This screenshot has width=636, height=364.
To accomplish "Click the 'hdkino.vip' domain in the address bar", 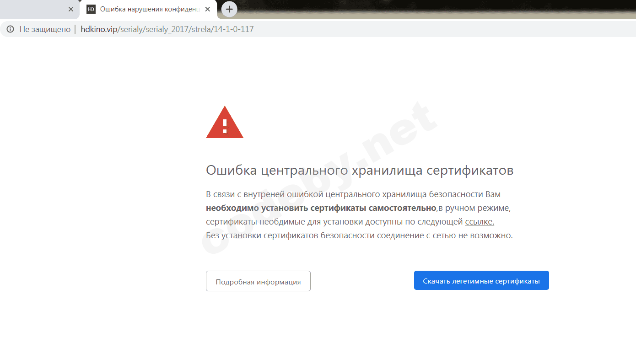I will (x=99, y=29).
